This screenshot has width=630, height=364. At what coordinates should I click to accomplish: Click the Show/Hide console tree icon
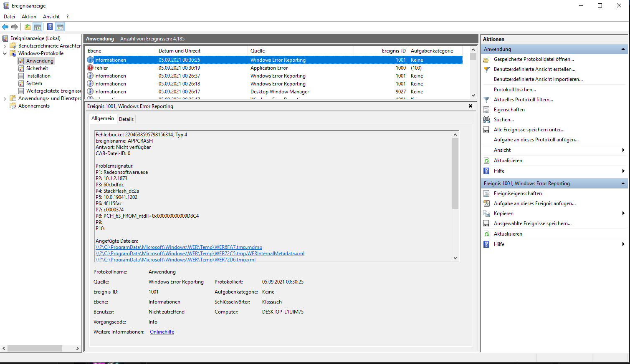tap(38, 27)
